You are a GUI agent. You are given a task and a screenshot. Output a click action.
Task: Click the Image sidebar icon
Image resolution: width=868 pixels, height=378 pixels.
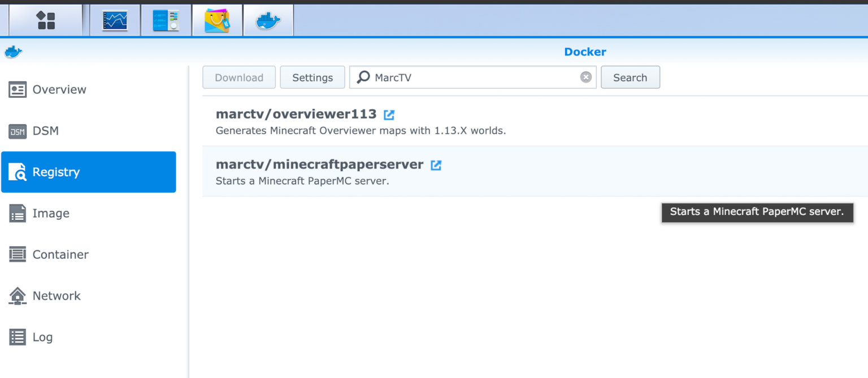18,213
